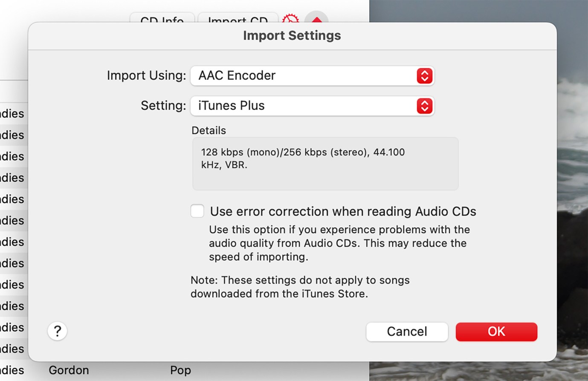Click the Import CD button
The image size is (588, 381).
(x=238, y=19)
